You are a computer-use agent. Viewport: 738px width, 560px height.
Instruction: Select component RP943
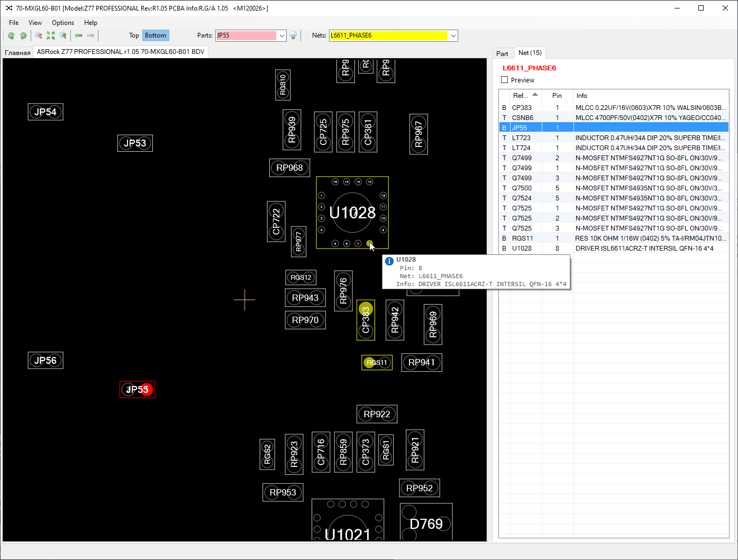tap(305, 298)
